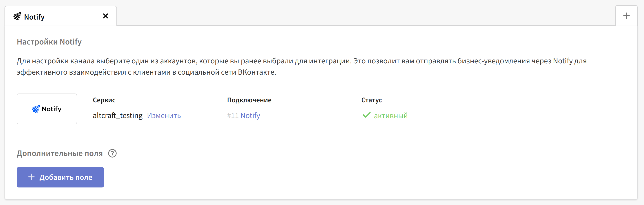The image size is (644, 205).
Task: Click the feather icon in the Notify tab
Action: pos(17,16)
